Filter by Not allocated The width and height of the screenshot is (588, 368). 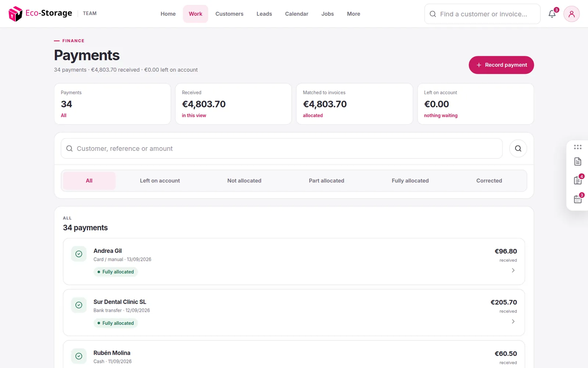[x=244, y=181]
